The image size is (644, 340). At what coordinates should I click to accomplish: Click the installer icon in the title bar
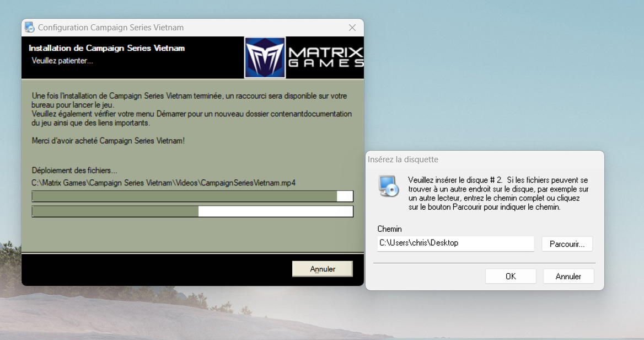click(x=30, y=28)
